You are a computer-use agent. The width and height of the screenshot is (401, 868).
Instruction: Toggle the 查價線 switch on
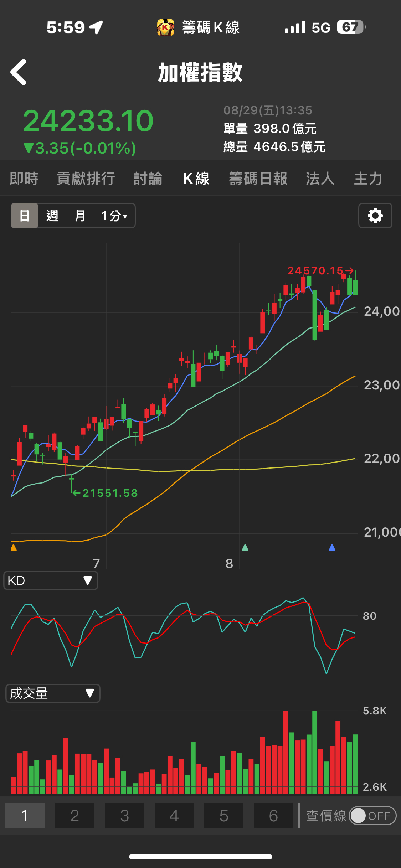(x=372, y=816)
